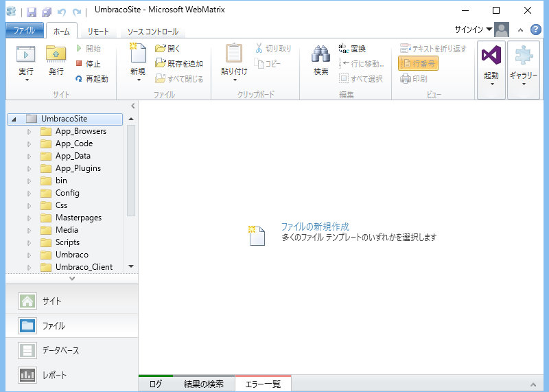Expand the Masterpages folder arrow

pyautogui.click(x=30, y=218)
